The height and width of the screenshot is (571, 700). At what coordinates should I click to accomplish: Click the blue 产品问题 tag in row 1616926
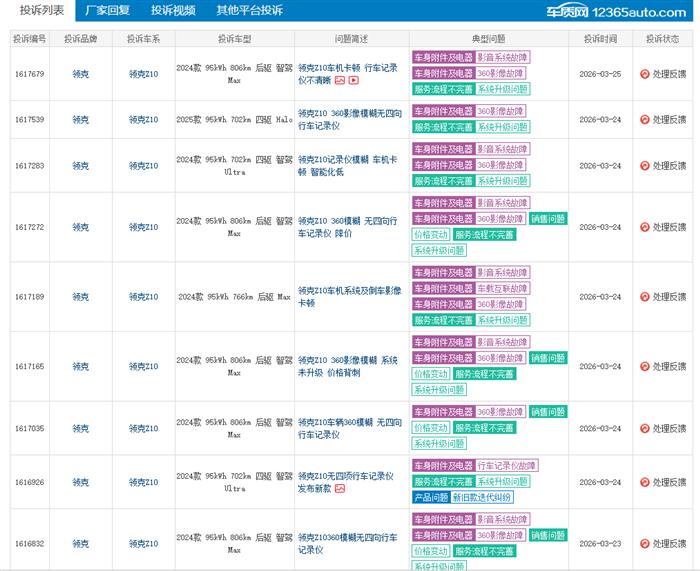coord(430,497)
